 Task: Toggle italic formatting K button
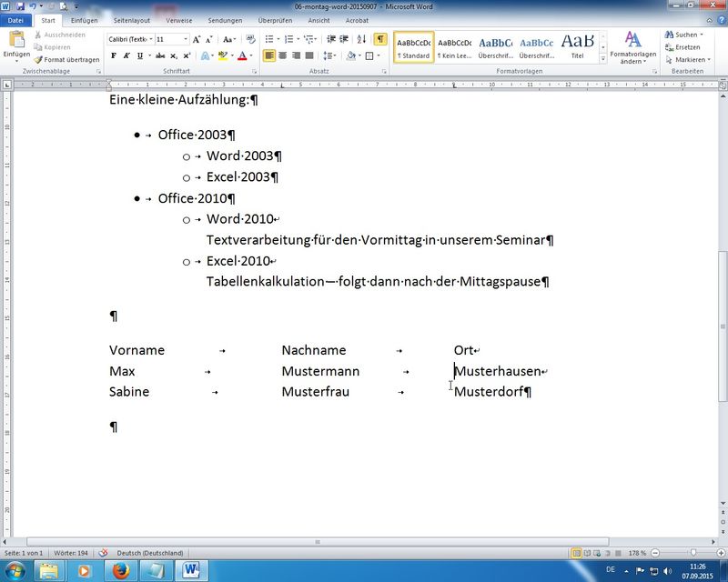tap(126, 55)
